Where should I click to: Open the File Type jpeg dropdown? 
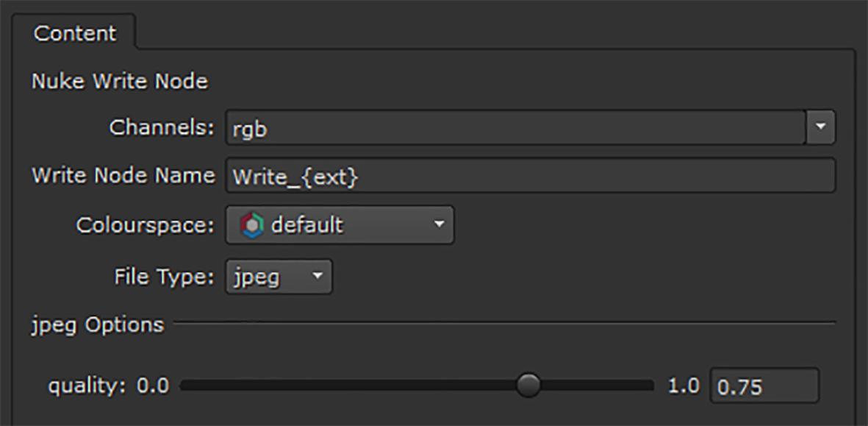[279, 277]
